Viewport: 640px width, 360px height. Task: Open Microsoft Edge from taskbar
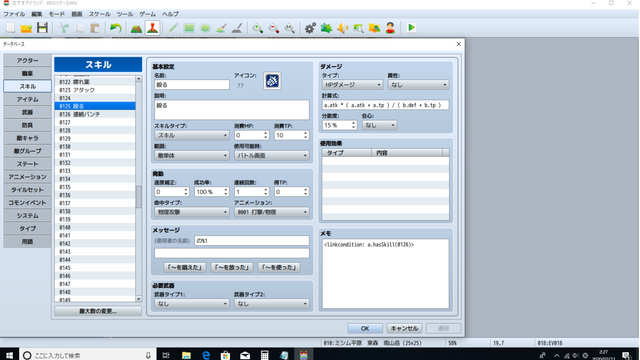pos(206,355)
